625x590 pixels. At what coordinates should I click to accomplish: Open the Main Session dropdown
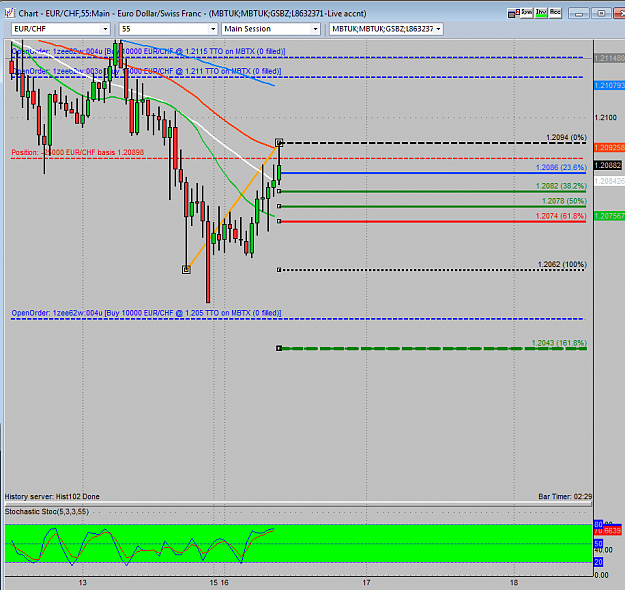(x=315, y=29)
